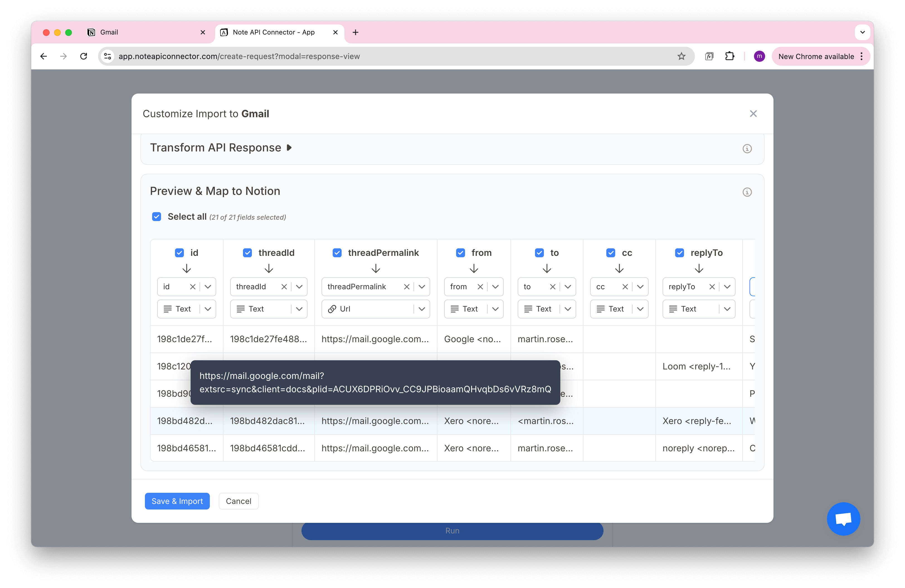The image size is (905, 588).
Task: Open the site information icon in address bar
Action: click(x=108, y=56)
